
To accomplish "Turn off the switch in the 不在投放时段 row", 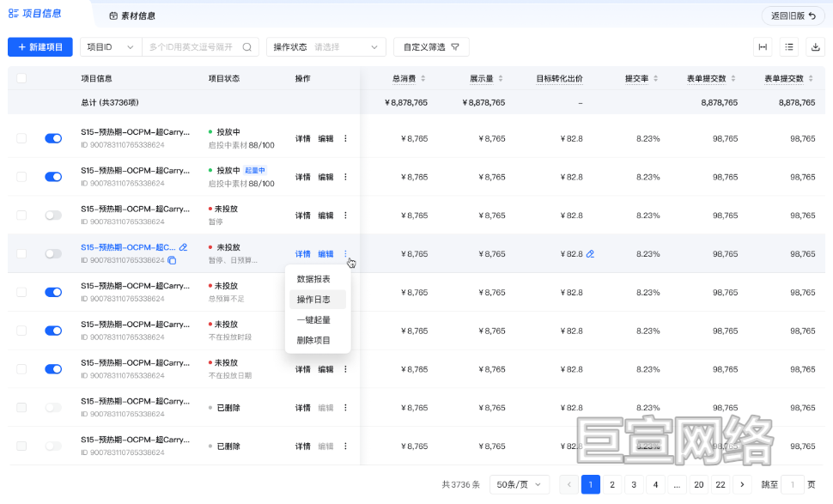I will 53,331.
